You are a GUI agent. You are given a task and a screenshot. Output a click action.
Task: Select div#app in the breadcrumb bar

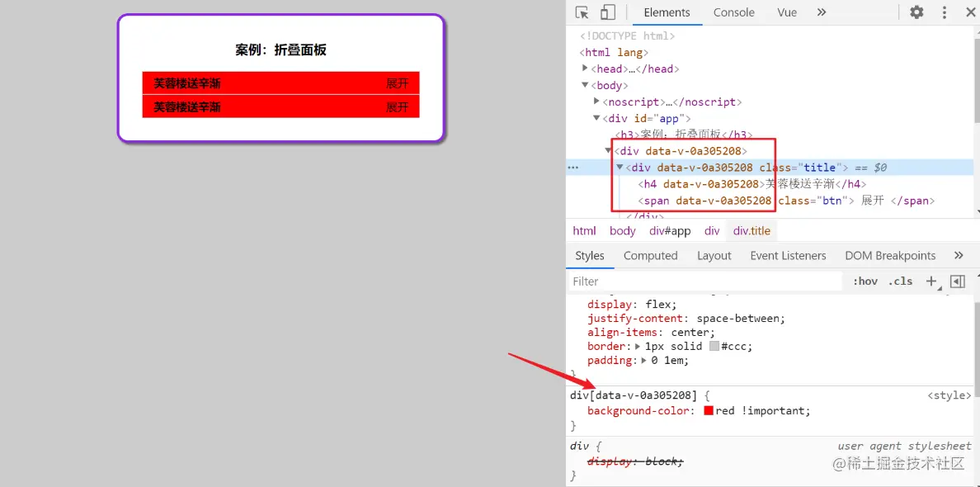click(670, 230)
